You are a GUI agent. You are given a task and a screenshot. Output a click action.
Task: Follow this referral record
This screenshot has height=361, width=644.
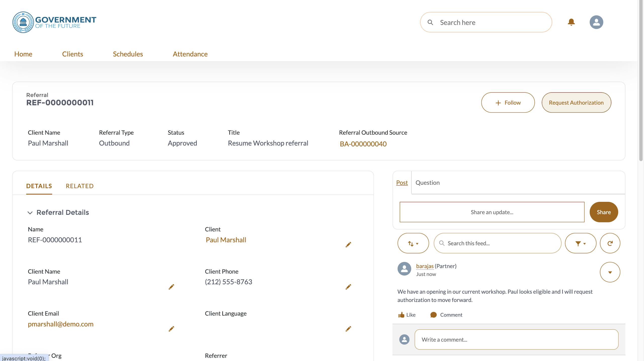click(x=508, y=102)
